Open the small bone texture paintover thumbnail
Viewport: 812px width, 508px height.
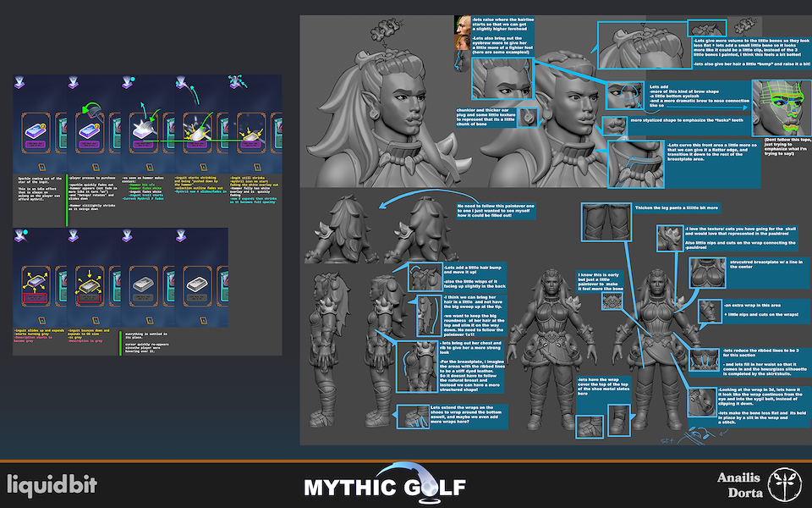click(x=614, y=301)
